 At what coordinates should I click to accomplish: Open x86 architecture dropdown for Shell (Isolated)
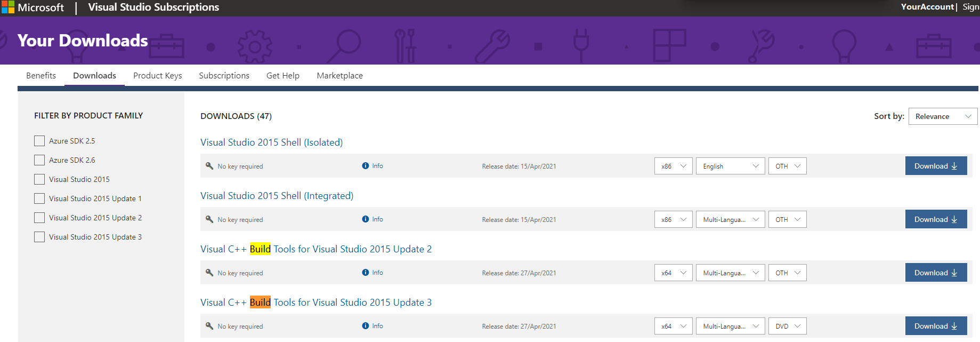(674, 166)
